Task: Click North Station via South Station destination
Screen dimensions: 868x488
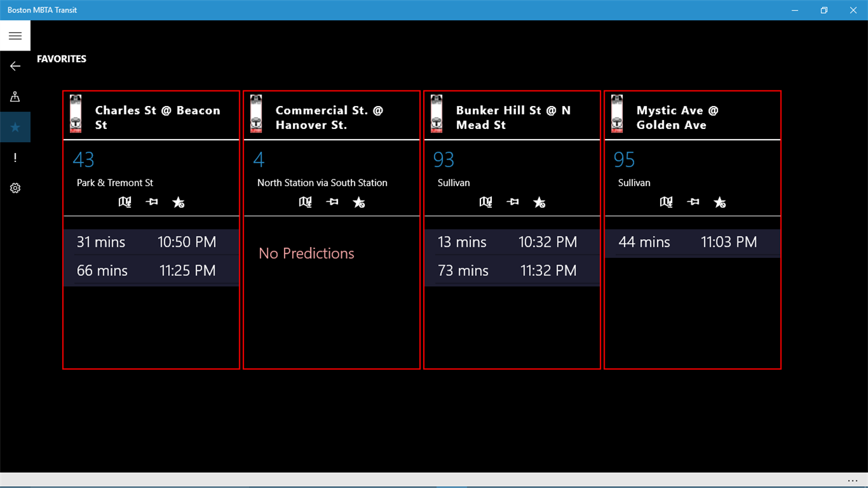Action: (x=322, y=183)
